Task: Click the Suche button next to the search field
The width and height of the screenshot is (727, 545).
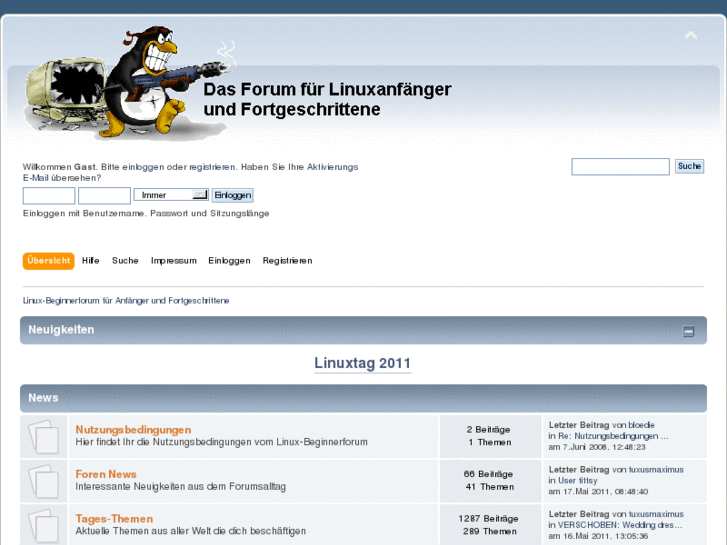Action: coord(689,166)
